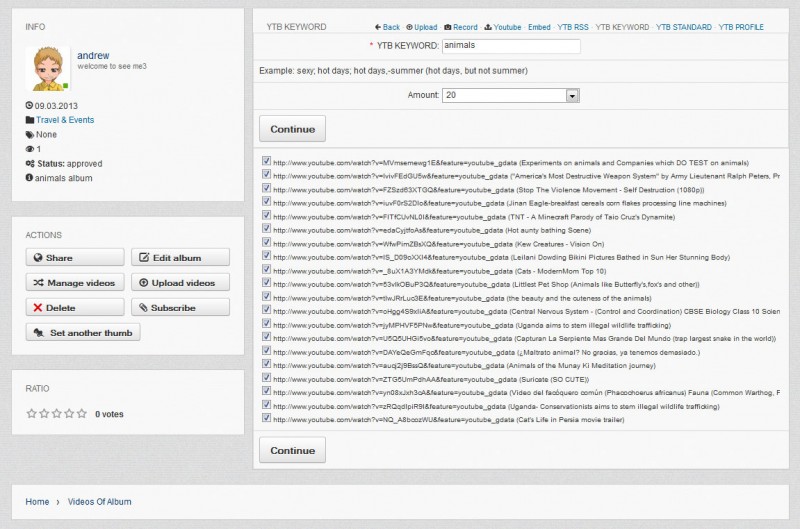This screenshot has width=800, height=529.
Task: Uncheck Experiments on animals video
Action: [266, 161]
